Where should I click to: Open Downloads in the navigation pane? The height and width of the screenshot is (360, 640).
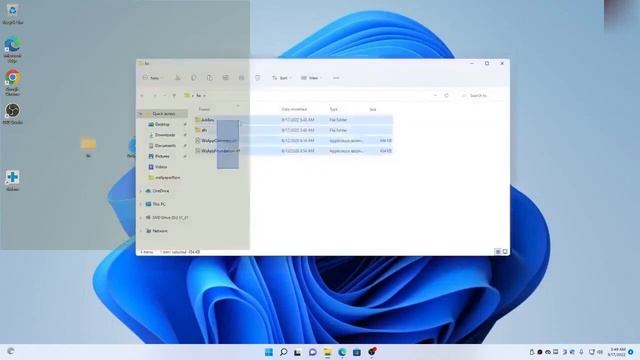pos(165,135)
